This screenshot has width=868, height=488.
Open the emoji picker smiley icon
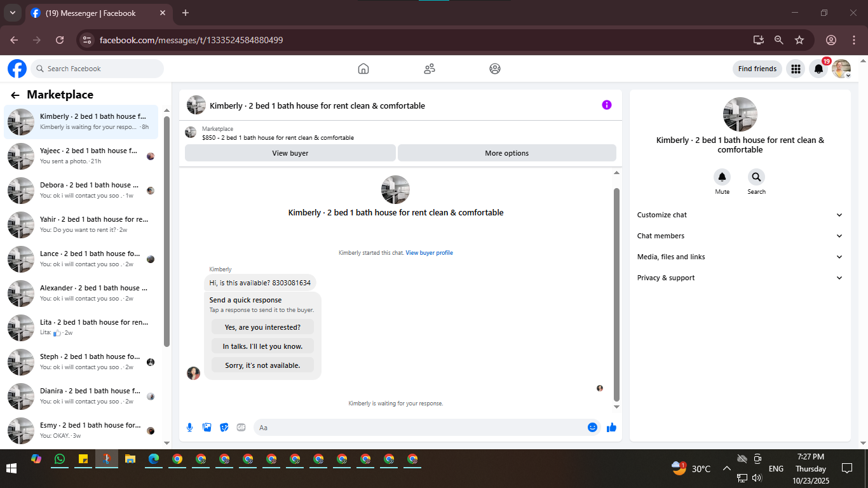tap(592, 428)
